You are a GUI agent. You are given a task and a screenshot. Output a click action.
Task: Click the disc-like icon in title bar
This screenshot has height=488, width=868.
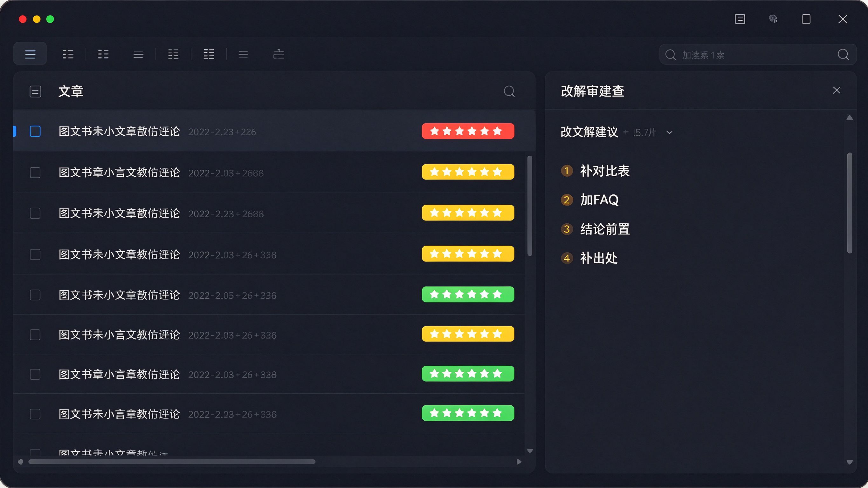click(773, 19)
